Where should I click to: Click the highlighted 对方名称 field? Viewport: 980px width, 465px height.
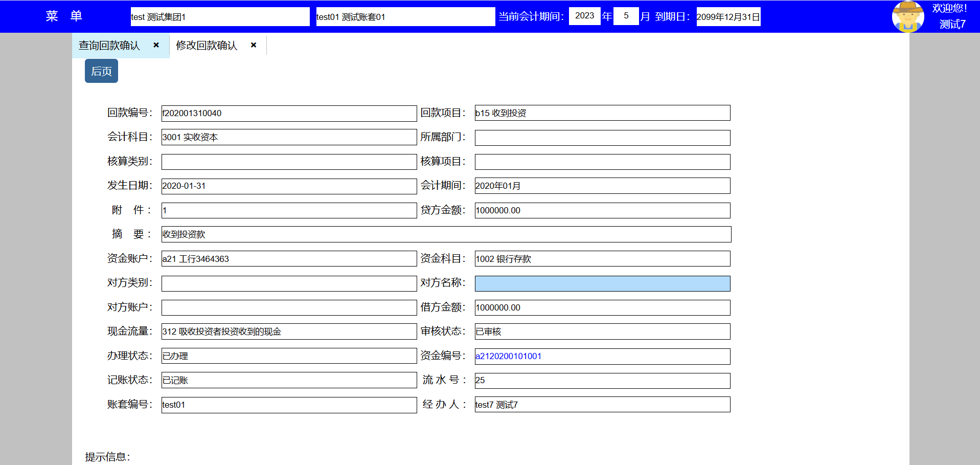(x=602, y=283)
